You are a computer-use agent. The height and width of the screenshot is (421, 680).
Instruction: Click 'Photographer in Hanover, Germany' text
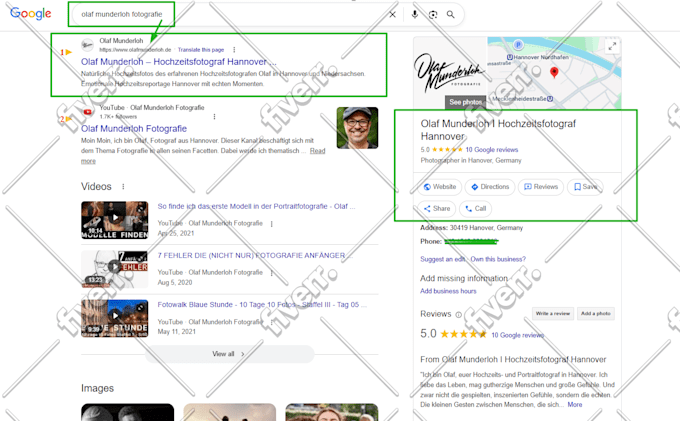(x=471, y=160)
